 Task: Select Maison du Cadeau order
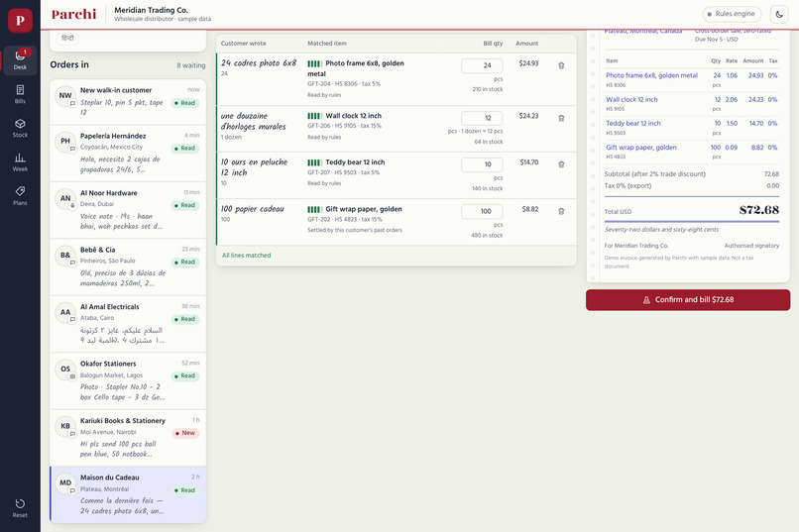[x=128, y=494]
